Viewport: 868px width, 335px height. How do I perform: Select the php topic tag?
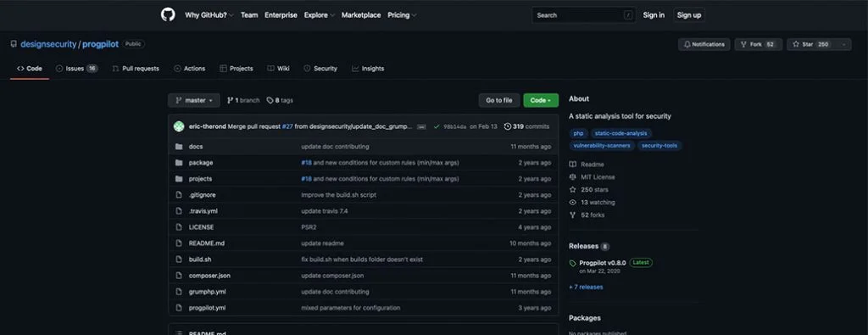pyautogui.click(x=578, y=133)
